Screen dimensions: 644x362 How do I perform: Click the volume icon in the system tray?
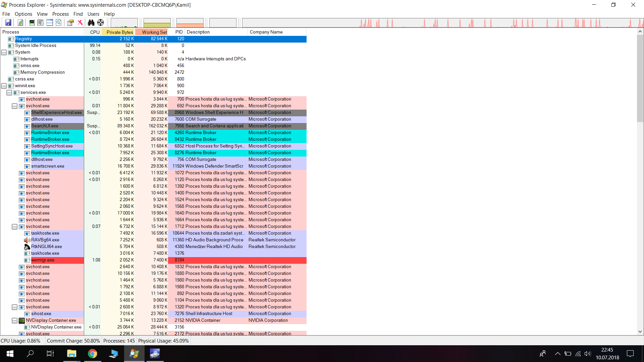click(588, 354)
